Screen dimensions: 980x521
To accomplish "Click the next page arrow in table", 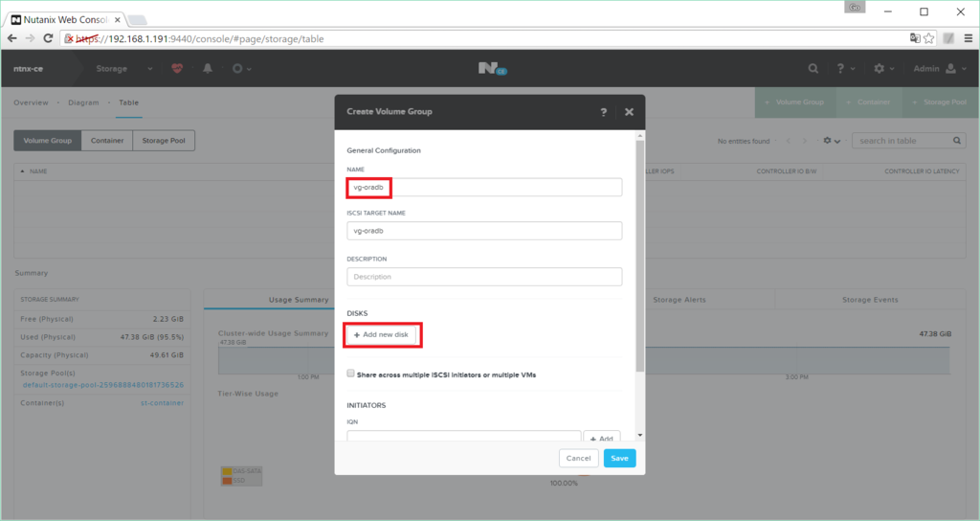I will point(805,141).
